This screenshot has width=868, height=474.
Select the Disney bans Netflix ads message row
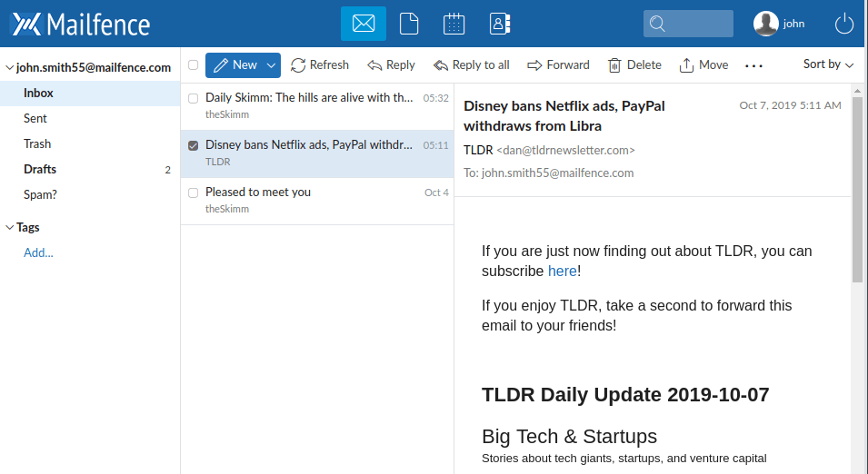click(317, 153)
